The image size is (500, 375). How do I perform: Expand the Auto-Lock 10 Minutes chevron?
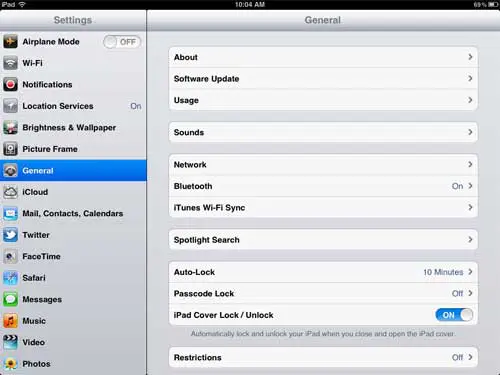(470, 272)
